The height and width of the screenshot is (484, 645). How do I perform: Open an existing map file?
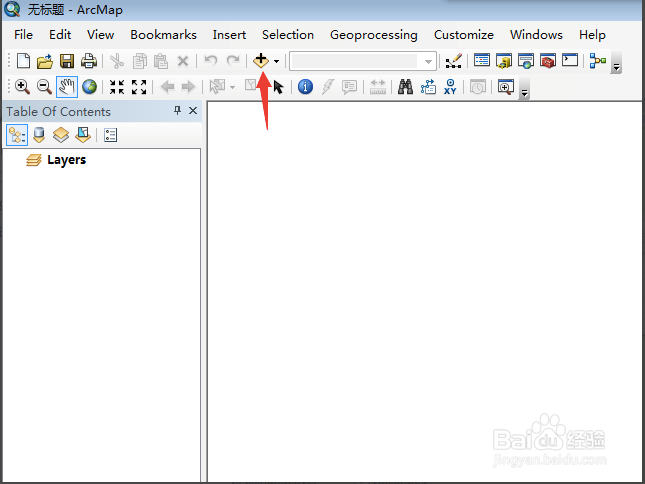pos(45,61)
